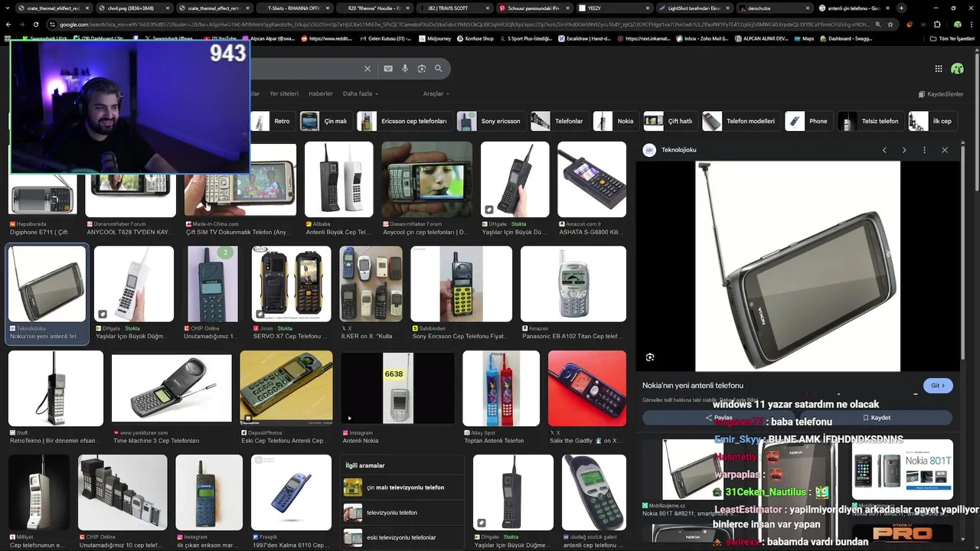Select the Sony ericsson filter chip
The width and height of the screenshot is (980, 551).
click(491, 121)
